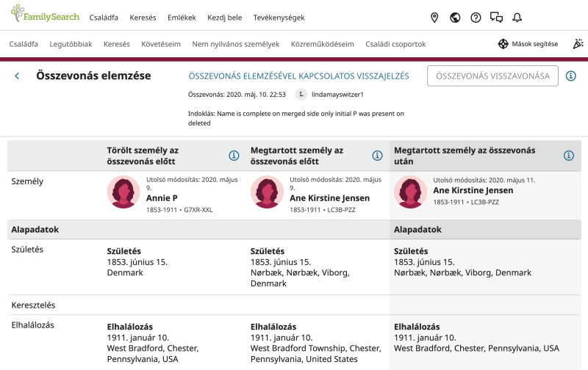Image resolution: width=588 pixels, height=370 pixels.
Task: Open Összevonás elemzésével kapcsolatos visszajelzés link
Action: pos(298,76)
